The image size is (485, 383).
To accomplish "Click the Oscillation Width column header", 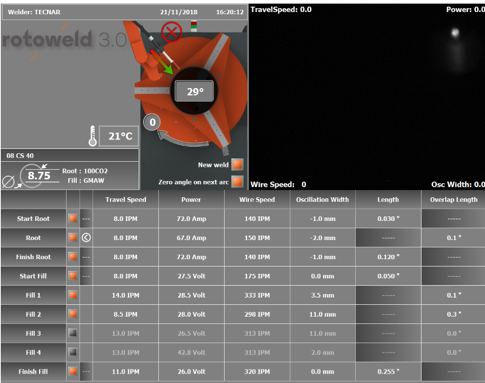I will coord(322,199).
